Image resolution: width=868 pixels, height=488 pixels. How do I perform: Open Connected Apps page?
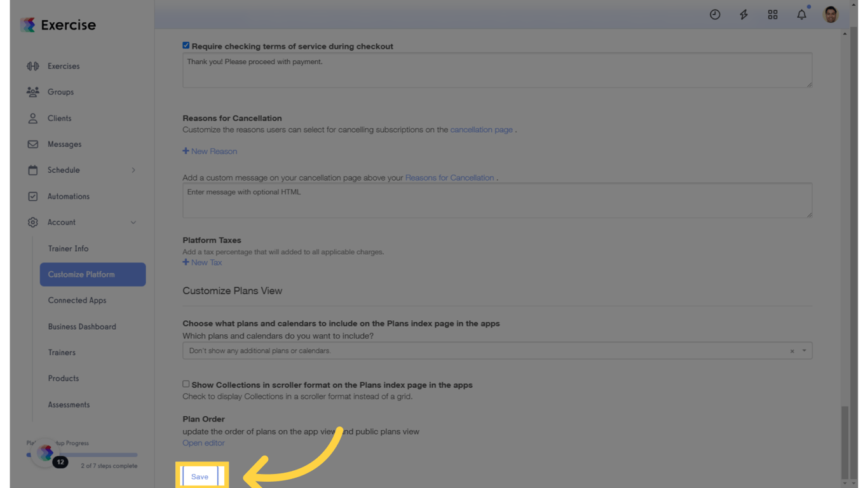77,301
